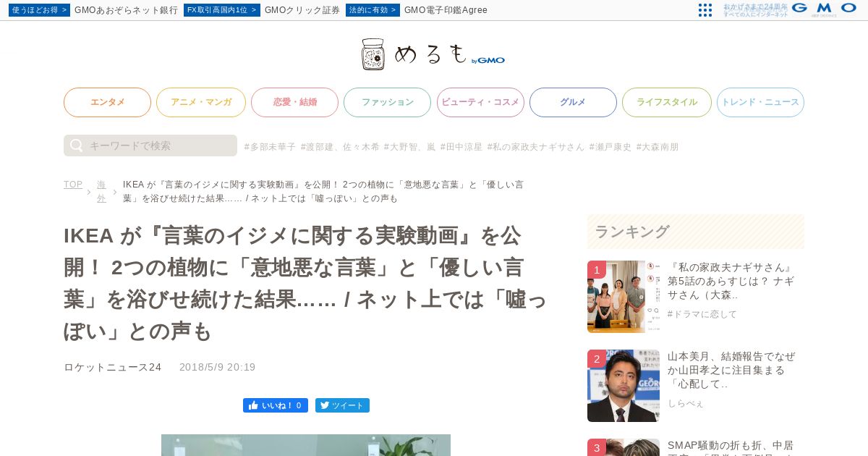Click the ランキング section header

tap(696, 232)
